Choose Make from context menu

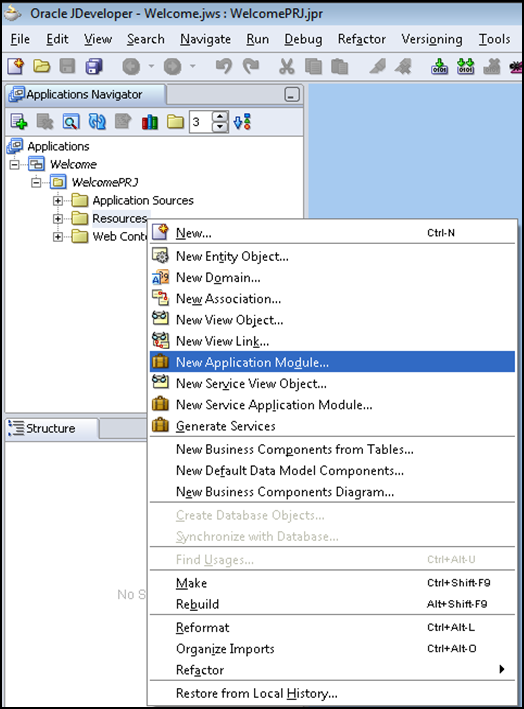pyautogui.click(x=332, y=583)
